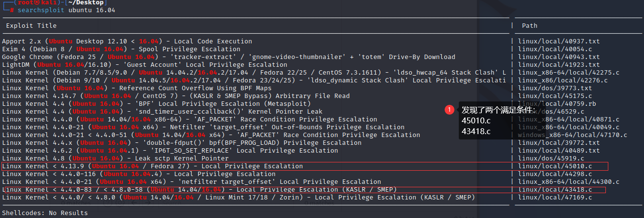Click the path 'linux/local/40937.txt'

[559, 41]
